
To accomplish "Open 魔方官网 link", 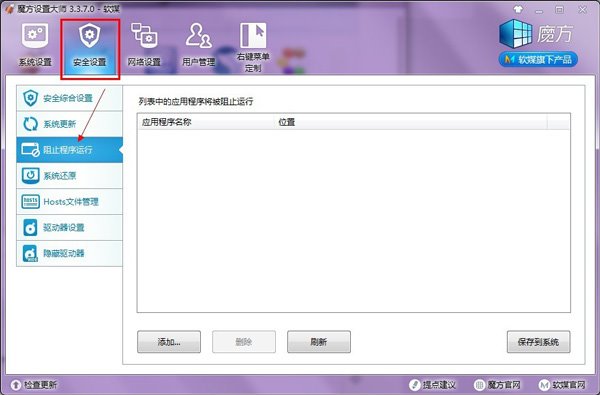I will 497,385.
